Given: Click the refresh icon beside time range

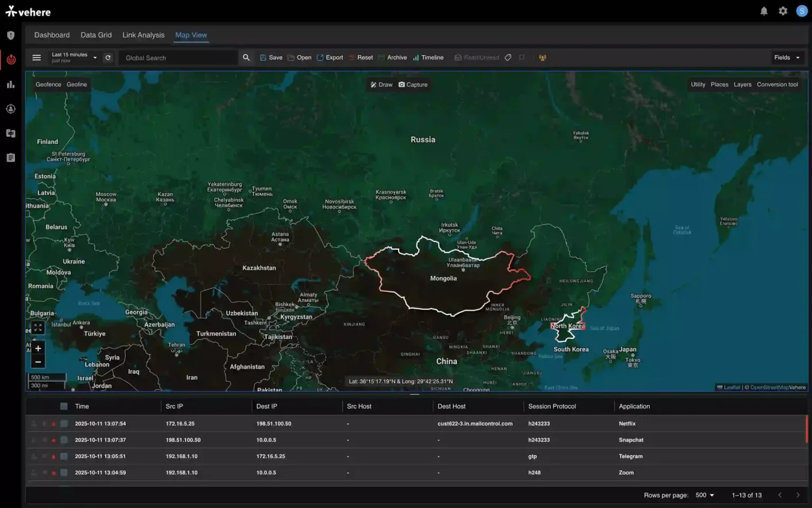Looking at the screenshot, I should pyautogui.click(x=108, y=58).
